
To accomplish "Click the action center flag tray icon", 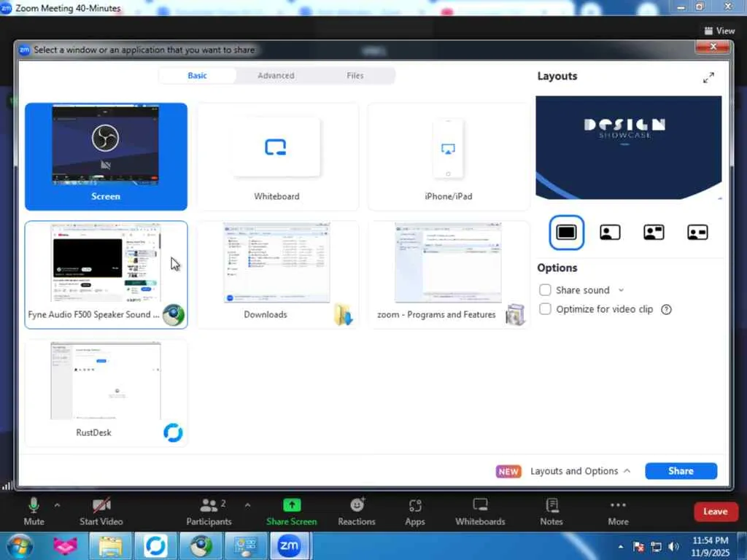I will (638, 547).
